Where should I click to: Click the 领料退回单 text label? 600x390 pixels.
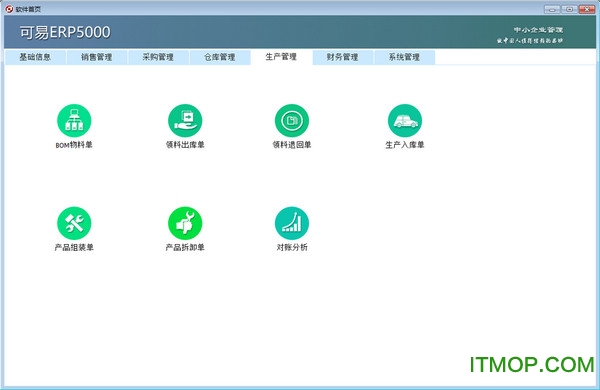click(x=292, y=145)
